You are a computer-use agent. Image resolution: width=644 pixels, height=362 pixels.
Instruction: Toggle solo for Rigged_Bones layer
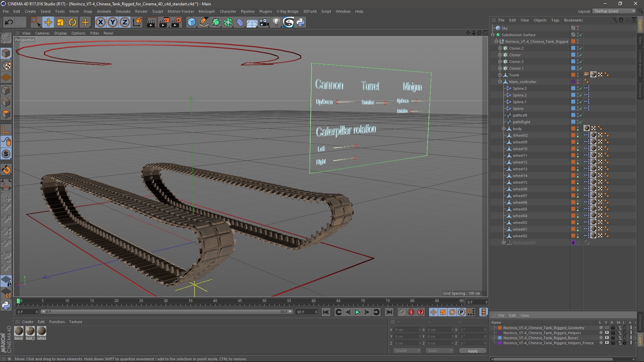pos(601,338)
